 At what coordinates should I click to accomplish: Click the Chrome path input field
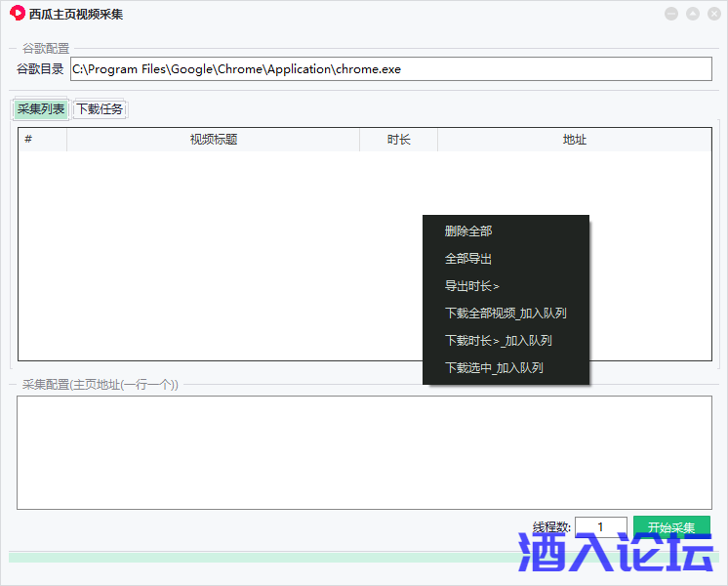[x=390, y=69]
